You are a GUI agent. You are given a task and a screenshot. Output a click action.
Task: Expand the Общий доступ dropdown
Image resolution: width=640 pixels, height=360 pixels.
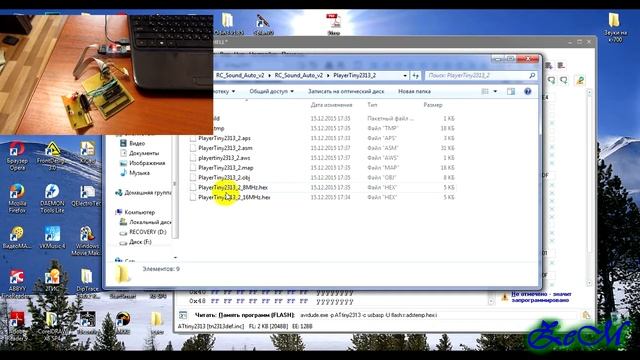click(x=271, y=91)
